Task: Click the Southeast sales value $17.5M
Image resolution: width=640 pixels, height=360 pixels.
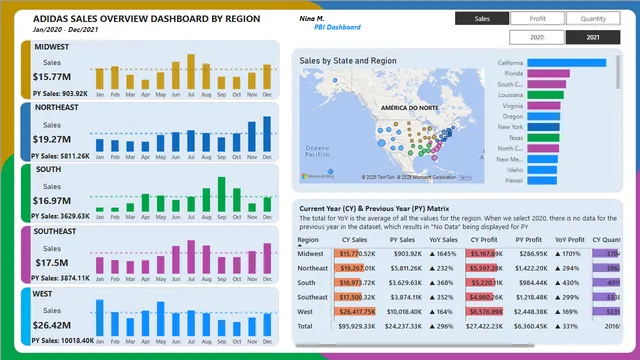Action: pyautogui.click(x=52, y=263)
